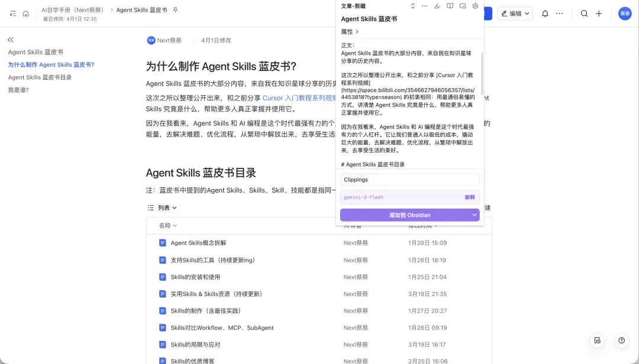
Task: Expand the 属性 properties section
Action: [x=350, y=31]
